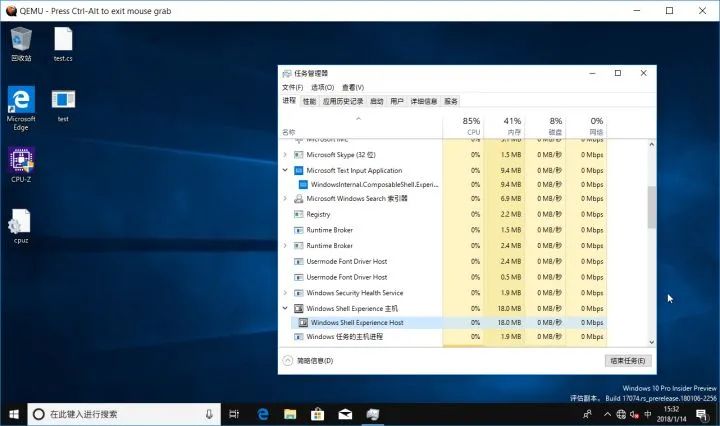Expand the Microsoft Skype (32 位) row
720x426 pixels.
(x=285, y=155)
